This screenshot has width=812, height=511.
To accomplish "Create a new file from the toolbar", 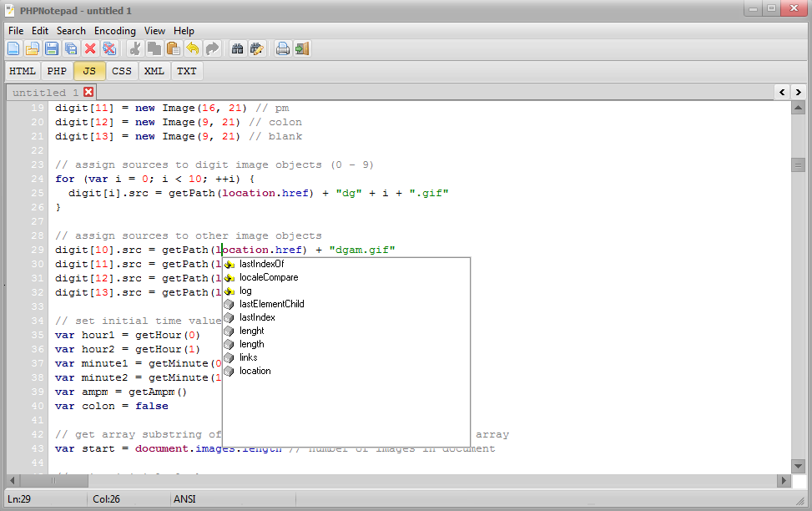I will point(13,49).
